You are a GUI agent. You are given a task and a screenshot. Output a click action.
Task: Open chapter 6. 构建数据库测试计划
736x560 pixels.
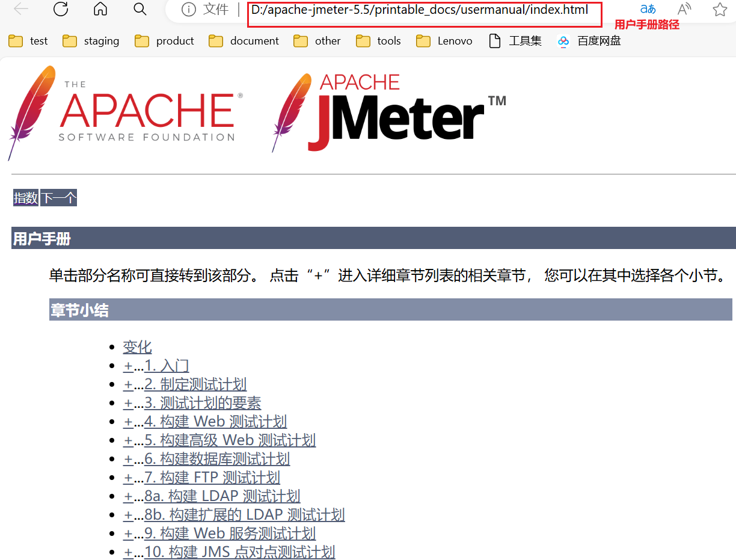pyautogui.click(x=217, y=459)
